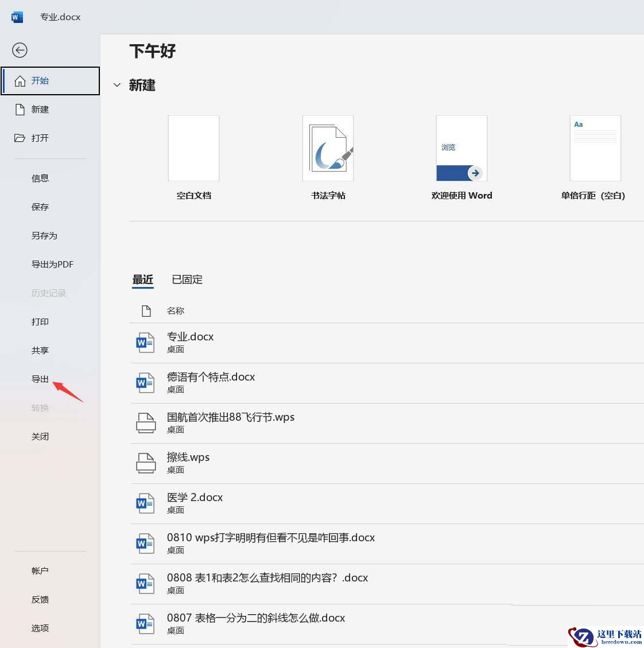Click the back arrow circle icon
Image resolution: width=644 pixels, height=648 pixels.
pyautogui.click(x=20, y=51)
